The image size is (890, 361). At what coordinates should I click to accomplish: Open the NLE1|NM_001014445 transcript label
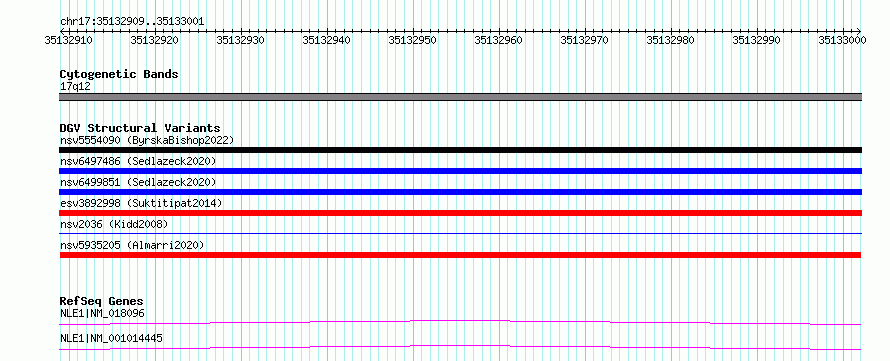pos(111,338)
